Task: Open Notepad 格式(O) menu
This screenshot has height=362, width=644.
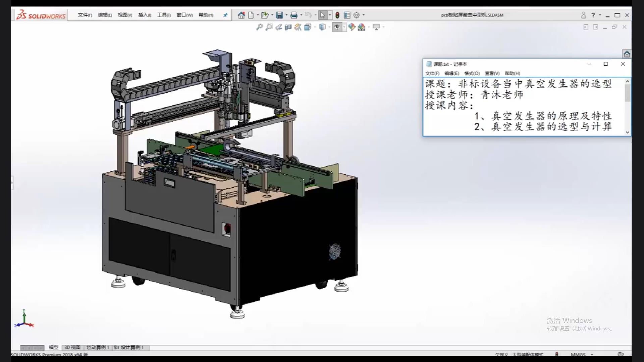Action: pyautogui.click(x=472, y=73)
